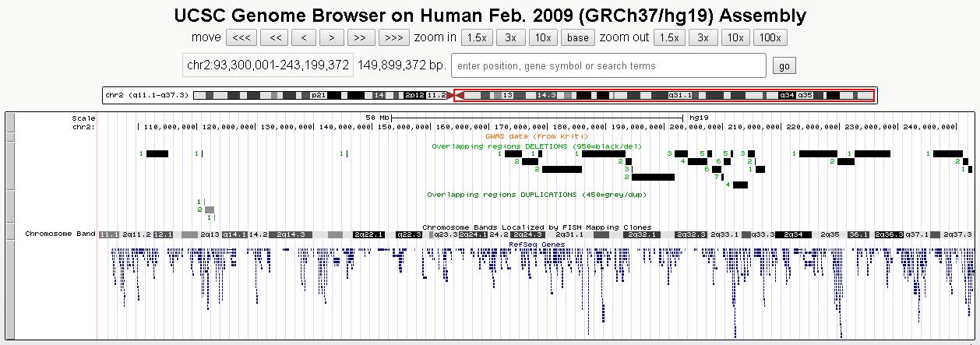Zoom out 100x from the genome view
Image resolution: width=980 pixels, height=345 pixels.
coord(770,37)
